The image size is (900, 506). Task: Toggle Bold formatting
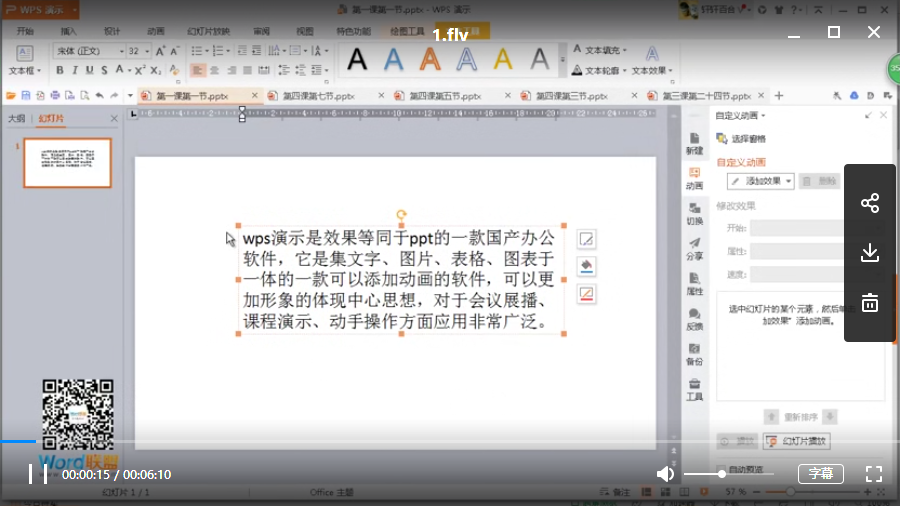60,70
